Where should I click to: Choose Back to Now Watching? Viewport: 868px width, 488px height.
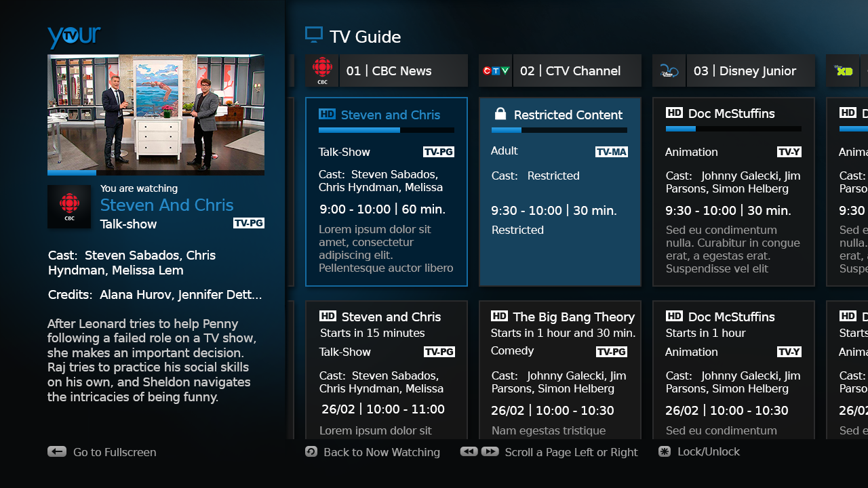pyautogui.click(x=382, y=452)
